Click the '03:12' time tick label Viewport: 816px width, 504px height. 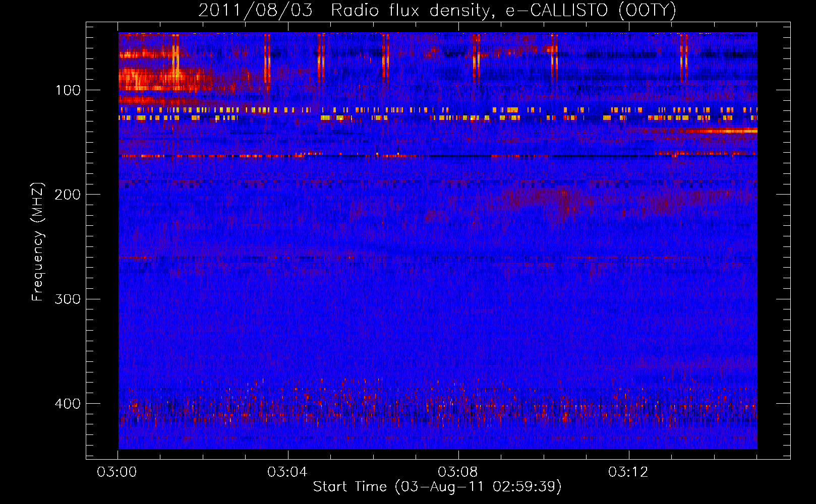tap(628, 472)
